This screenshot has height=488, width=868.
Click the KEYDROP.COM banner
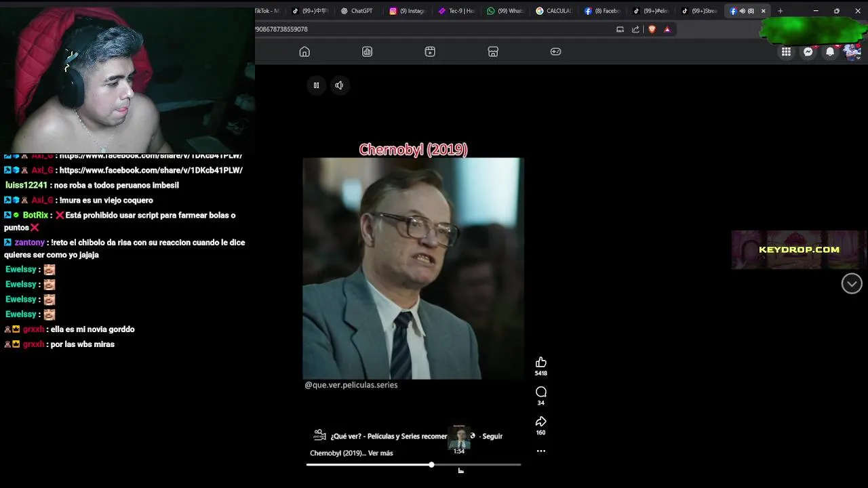coord(799,249)
